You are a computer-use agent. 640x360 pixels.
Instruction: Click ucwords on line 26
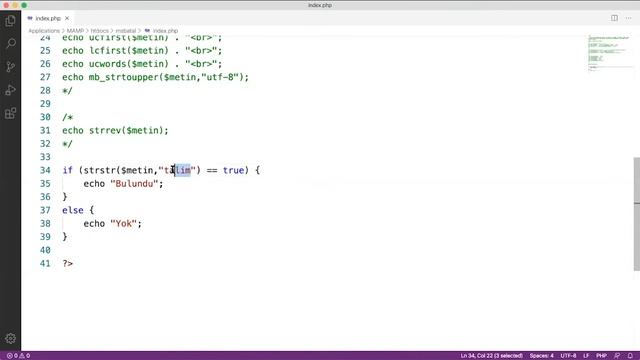(x=107, y=64)
